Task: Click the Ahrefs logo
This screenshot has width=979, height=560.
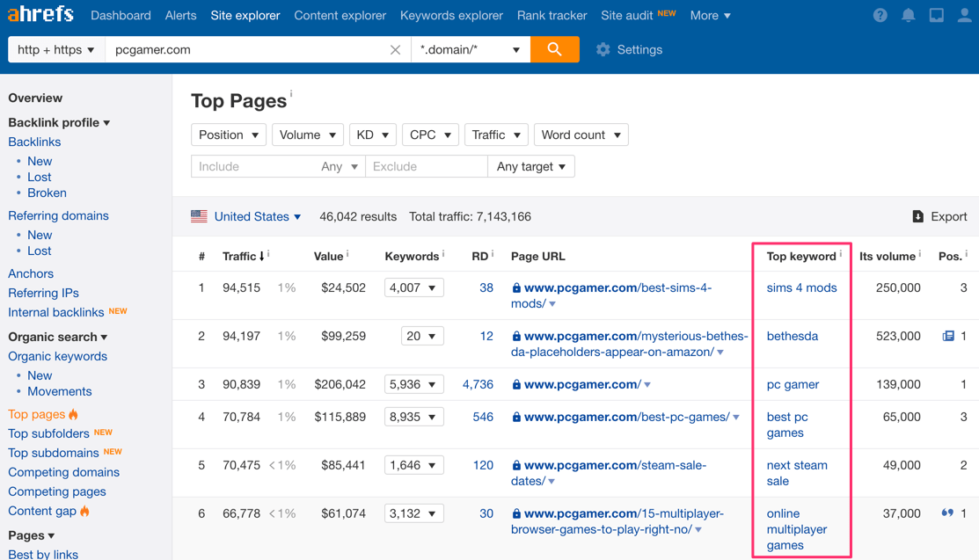Action: (x=40, y=14)
